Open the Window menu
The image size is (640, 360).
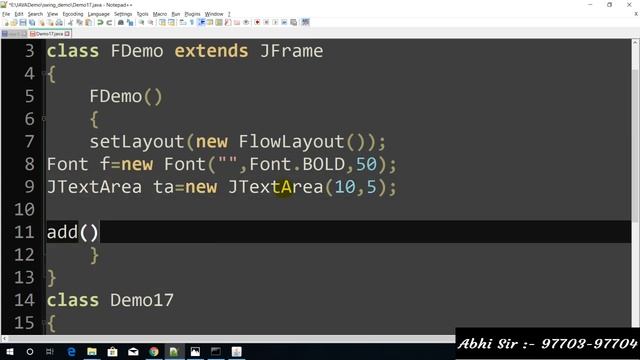214,14
